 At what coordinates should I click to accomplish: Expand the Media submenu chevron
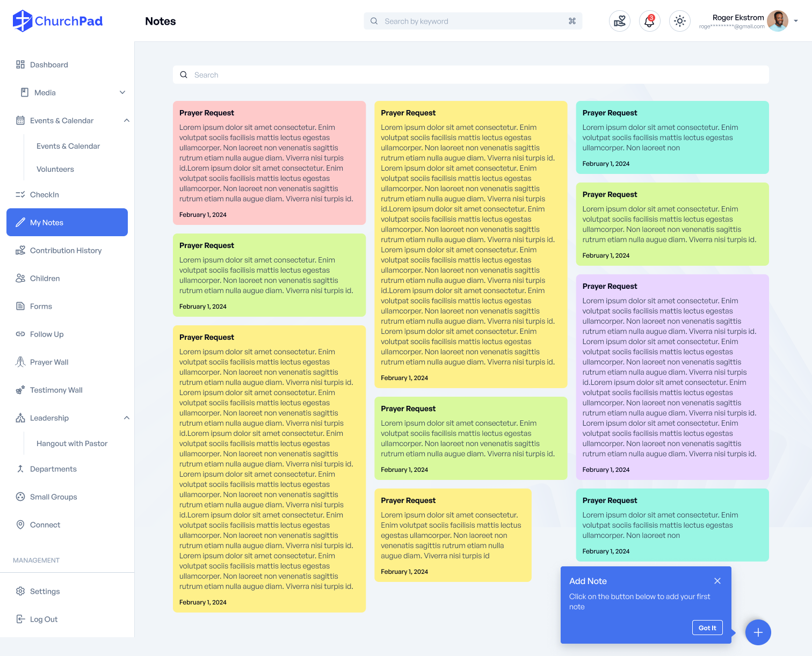[122, 92]
